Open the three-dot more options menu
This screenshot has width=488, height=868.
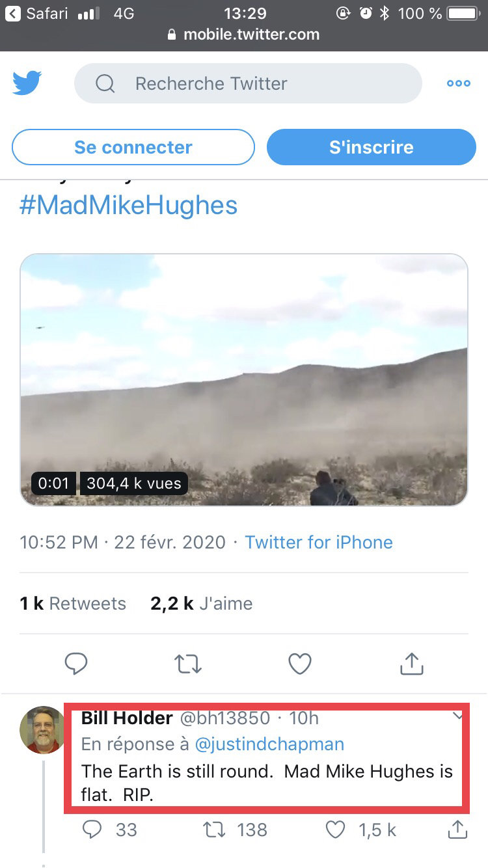tap(458, 83)
